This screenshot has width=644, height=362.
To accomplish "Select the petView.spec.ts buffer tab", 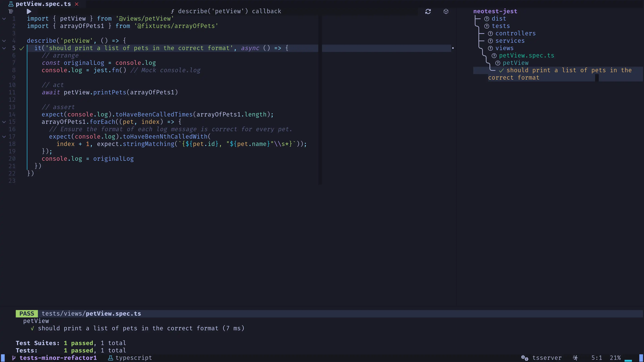I will [x=43, y=4].
